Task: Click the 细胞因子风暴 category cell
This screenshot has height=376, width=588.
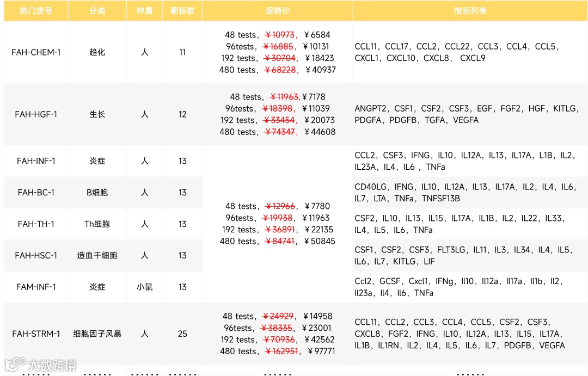Action: click(x=97, y=334)
